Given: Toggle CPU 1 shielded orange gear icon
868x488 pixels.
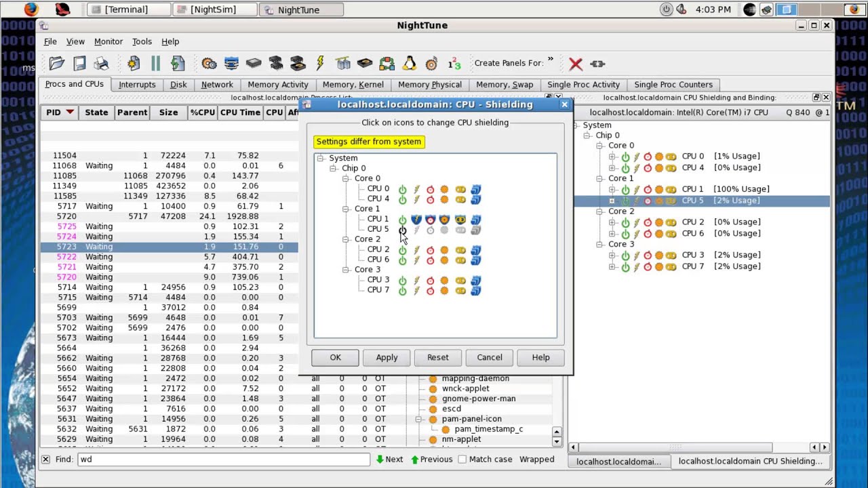Looking at the screenshot, I should (444, 220).
